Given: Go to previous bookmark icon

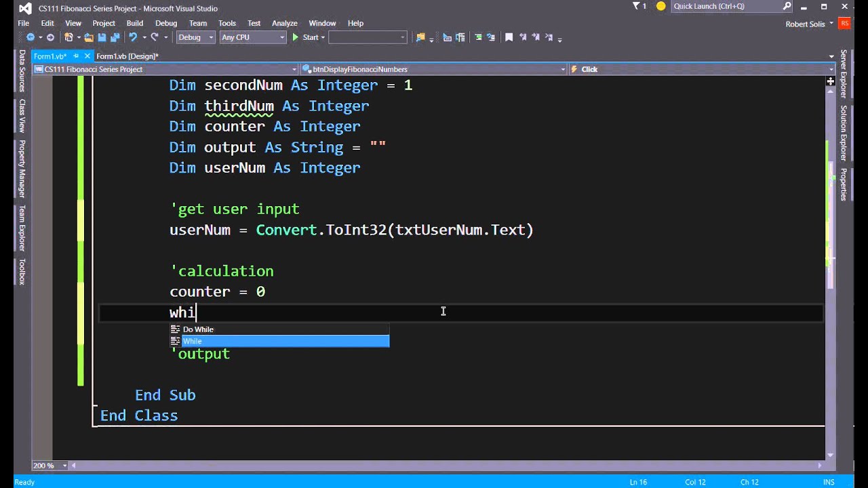Looking at the screenshot, I should tap(523, 37).
